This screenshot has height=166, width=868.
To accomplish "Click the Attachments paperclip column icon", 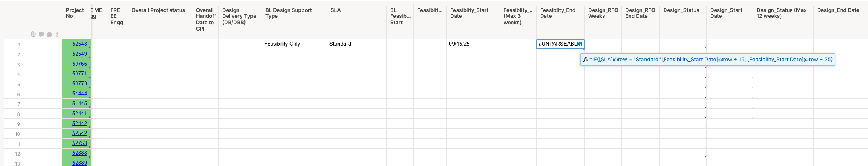I will 33,35.
